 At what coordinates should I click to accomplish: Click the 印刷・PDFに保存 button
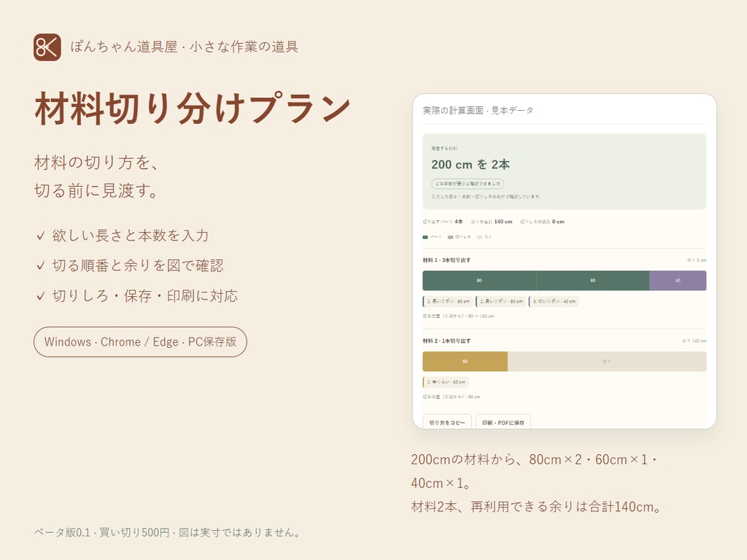tap(503, 422)
